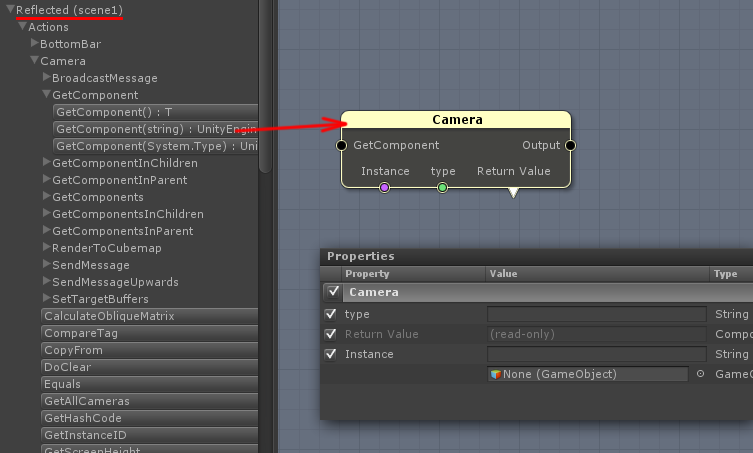Screen dimensions: 753x453
Task: Click the GetAllCameras action button
Action: coord(150,401)
